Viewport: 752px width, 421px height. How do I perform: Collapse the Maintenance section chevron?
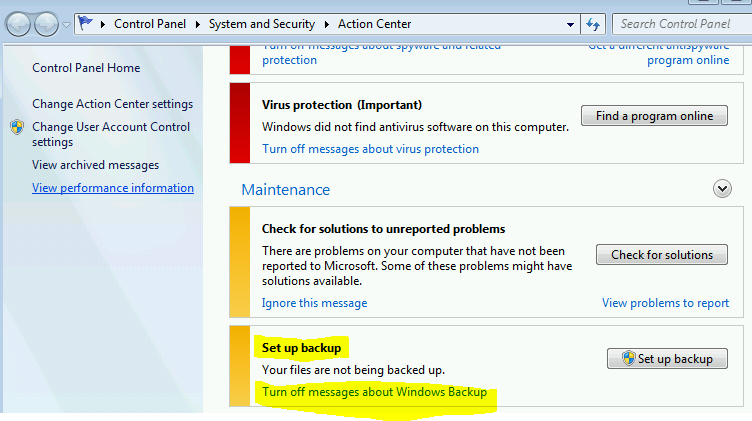point(722,188)
